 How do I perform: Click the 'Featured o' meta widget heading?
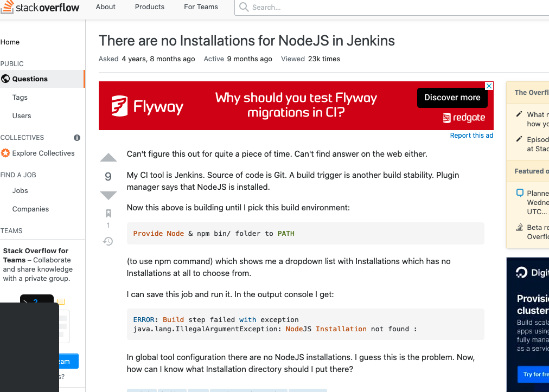pyautogui.click(x=532, y=171)
